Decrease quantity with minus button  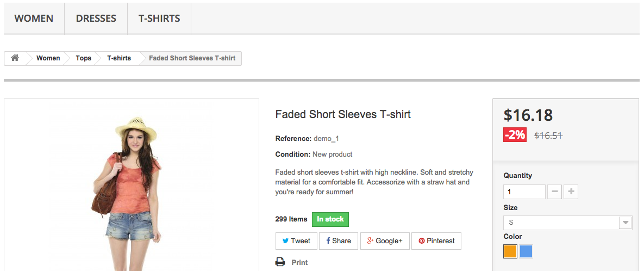click(554, 192)
